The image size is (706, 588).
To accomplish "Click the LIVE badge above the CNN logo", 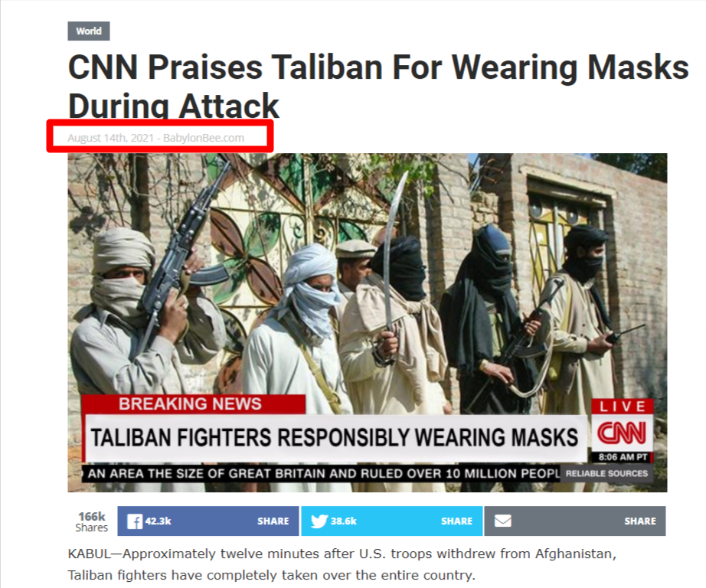I will (x=623, y=407).
